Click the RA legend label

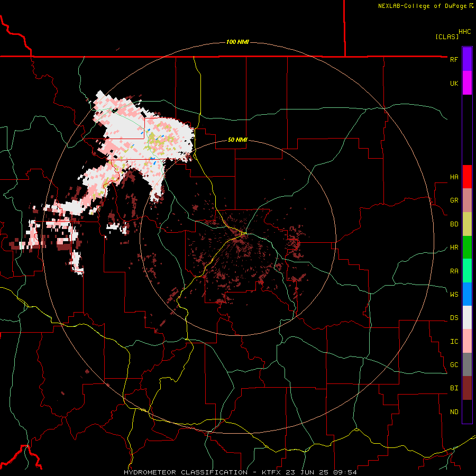454,271
